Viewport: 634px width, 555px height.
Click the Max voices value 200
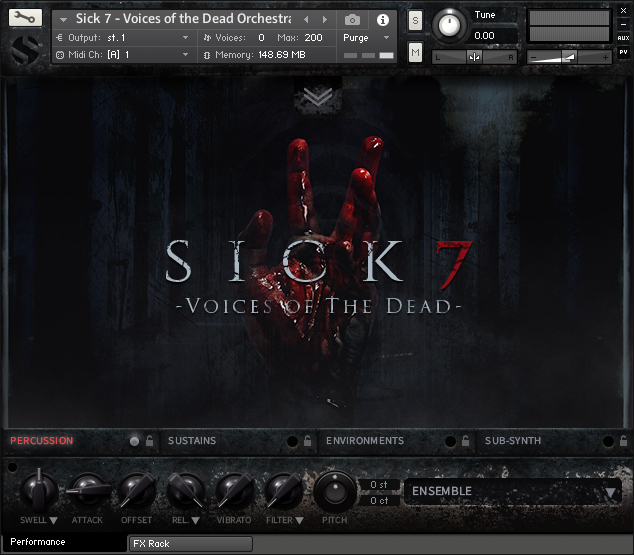pyautogui.click(x=313, y=38)
